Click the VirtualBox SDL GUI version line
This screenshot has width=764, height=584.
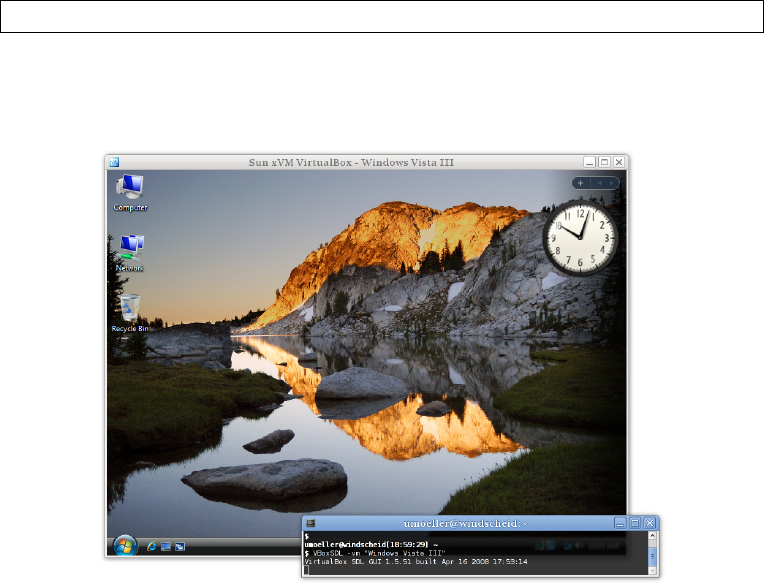pos(416,562)
